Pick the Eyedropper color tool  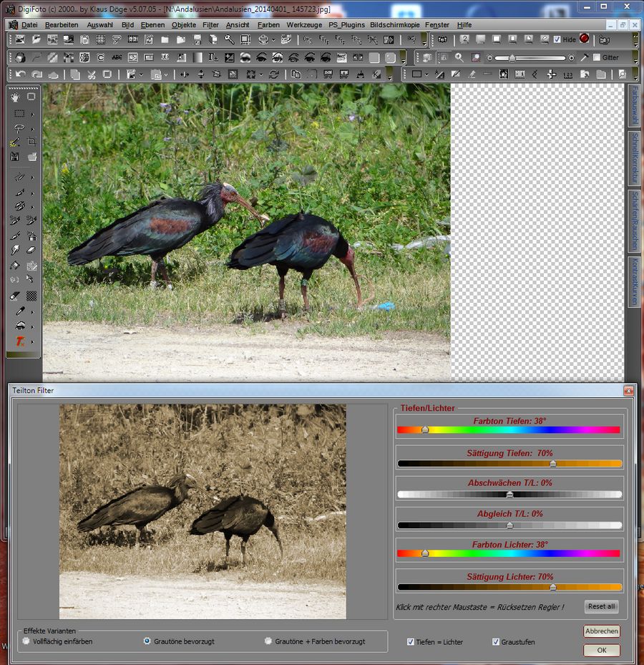(20, 311)
